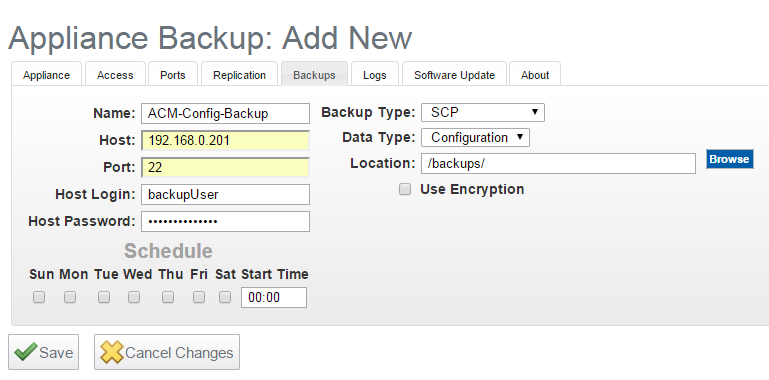Screen dimensions: 769x380
Task: Select the Fri day checkbox
Action: (199, 297)
